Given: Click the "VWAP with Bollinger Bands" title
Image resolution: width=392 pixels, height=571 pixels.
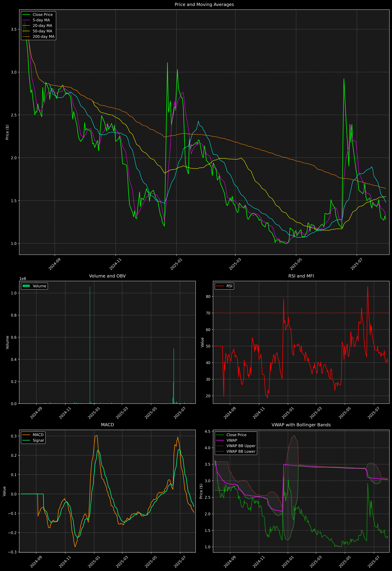Looking at the screenshot, I should [301, 425].
